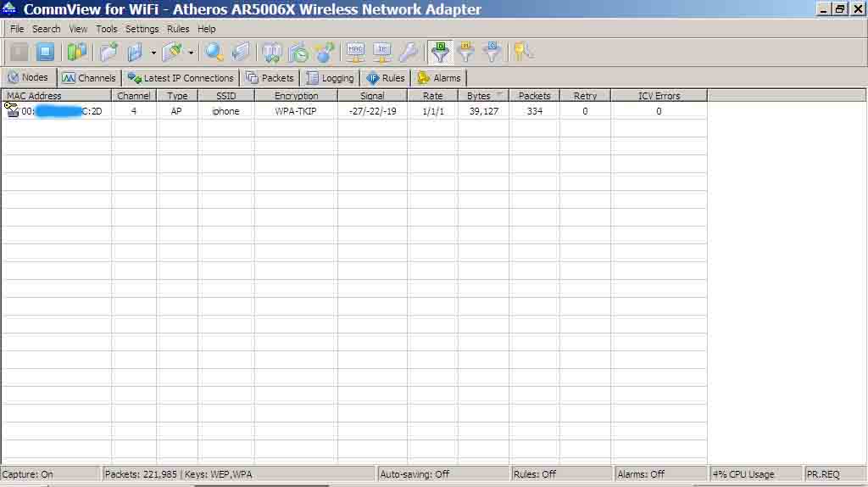
Task: Sort by the SSID column header
Action: click(225, 96)
